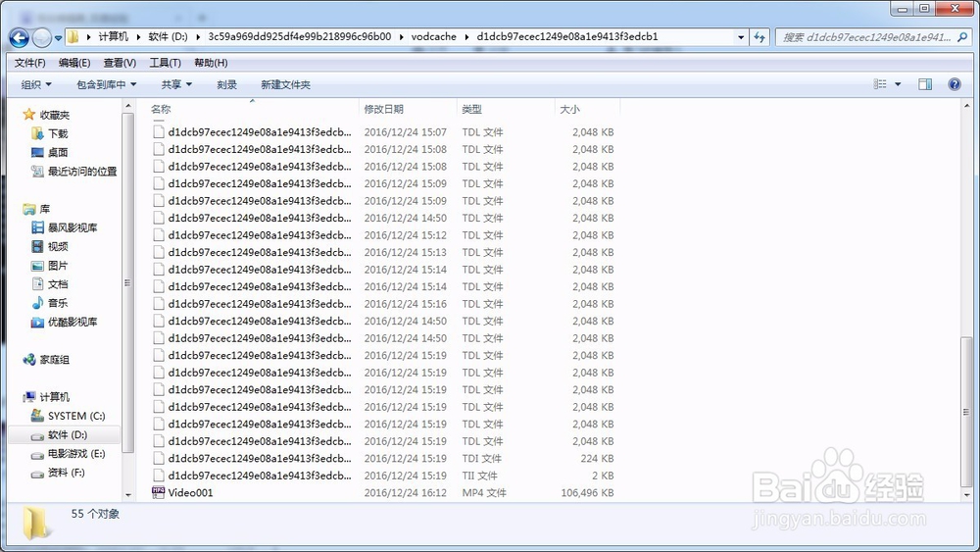Select the TII 文件 sized 2 KB
980x552 pixels.
pos(382,476)
